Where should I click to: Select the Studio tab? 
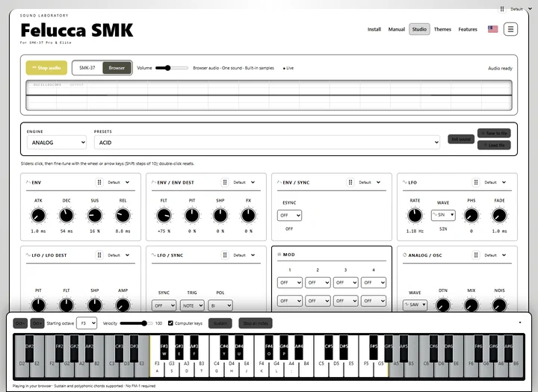[419, 29]
